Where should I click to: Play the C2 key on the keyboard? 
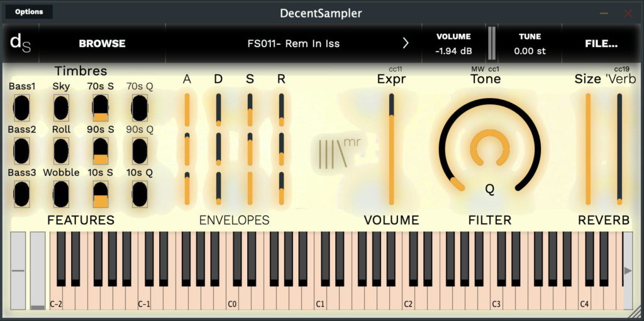408,299
